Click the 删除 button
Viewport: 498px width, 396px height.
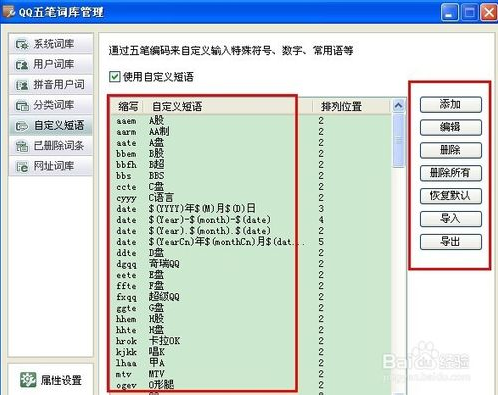451,150
